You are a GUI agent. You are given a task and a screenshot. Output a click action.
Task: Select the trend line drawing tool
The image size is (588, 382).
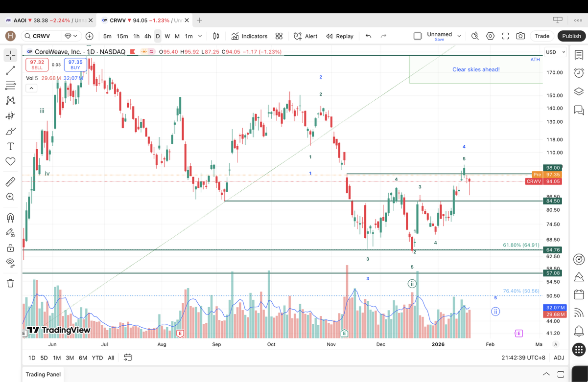10,71
